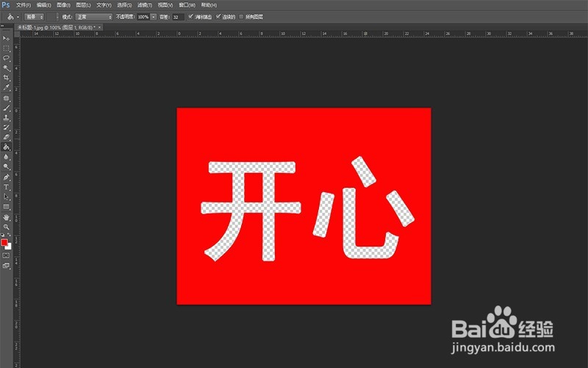Open the white background color picker
Image resolution: width=588 pixels, height=368 pixels.
[9, 247]
